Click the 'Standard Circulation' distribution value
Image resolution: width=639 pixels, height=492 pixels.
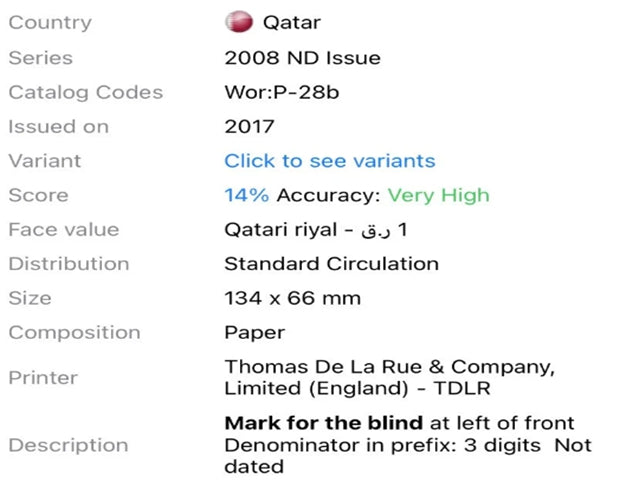[331, 264]
